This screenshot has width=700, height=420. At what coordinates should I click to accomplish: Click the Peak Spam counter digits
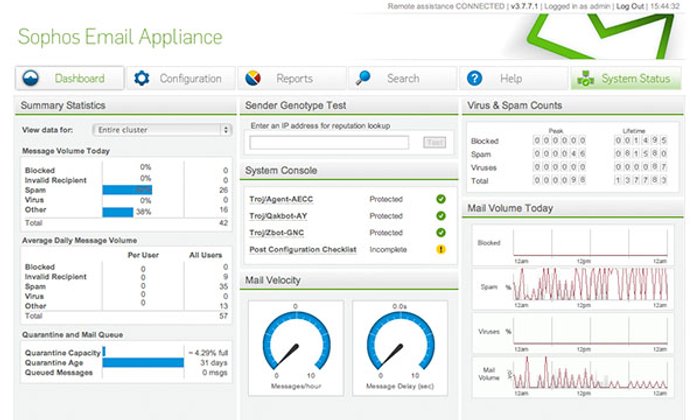pos(559,154)
